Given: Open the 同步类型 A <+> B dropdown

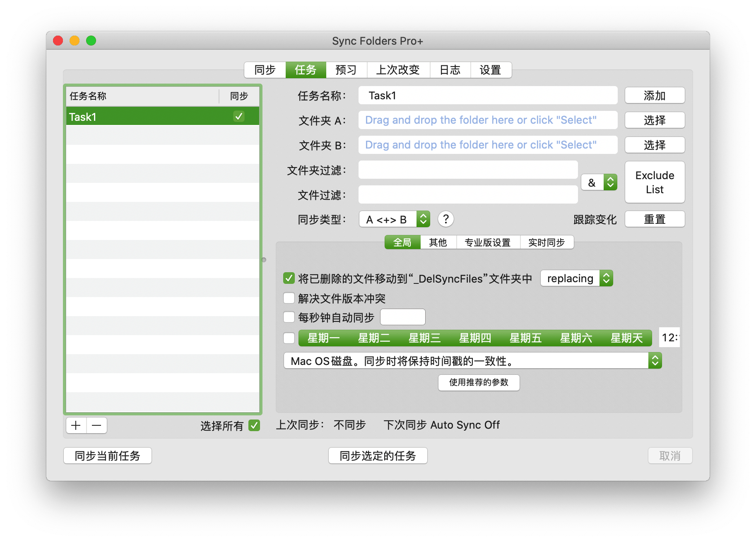Looking at the screenshot, I should [x=394, y=219].
